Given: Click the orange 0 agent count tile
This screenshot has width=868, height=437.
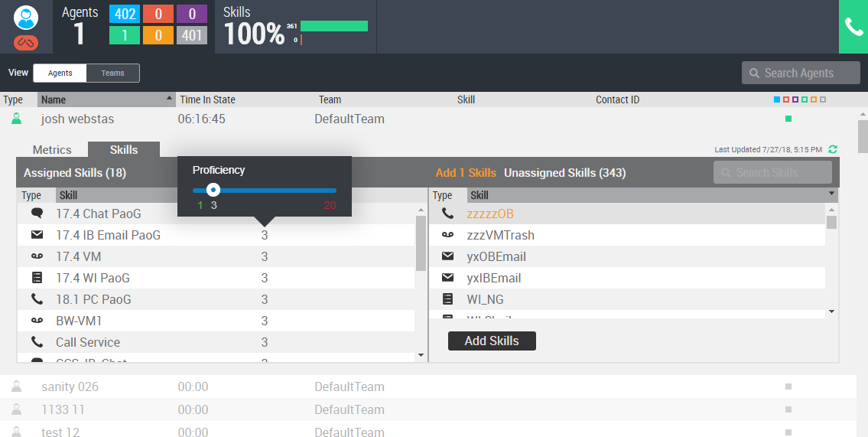Looking at the screenshot, I should click(x=158, y=35).
